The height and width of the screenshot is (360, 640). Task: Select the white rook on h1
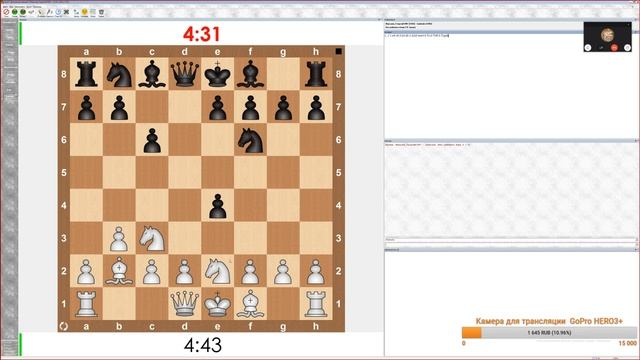pyautogui.click(x=316, y=304)
